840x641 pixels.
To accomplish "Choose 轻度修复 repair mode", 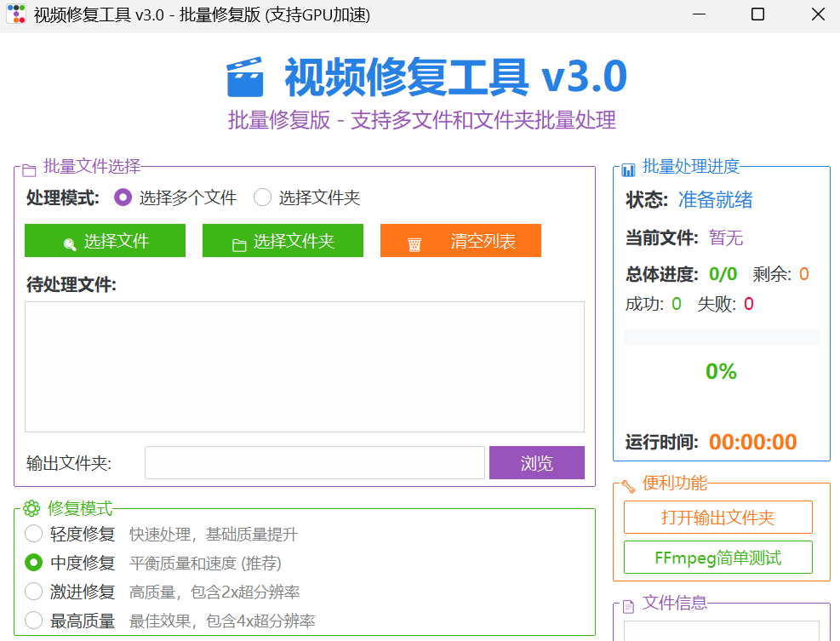I will 34,535.
